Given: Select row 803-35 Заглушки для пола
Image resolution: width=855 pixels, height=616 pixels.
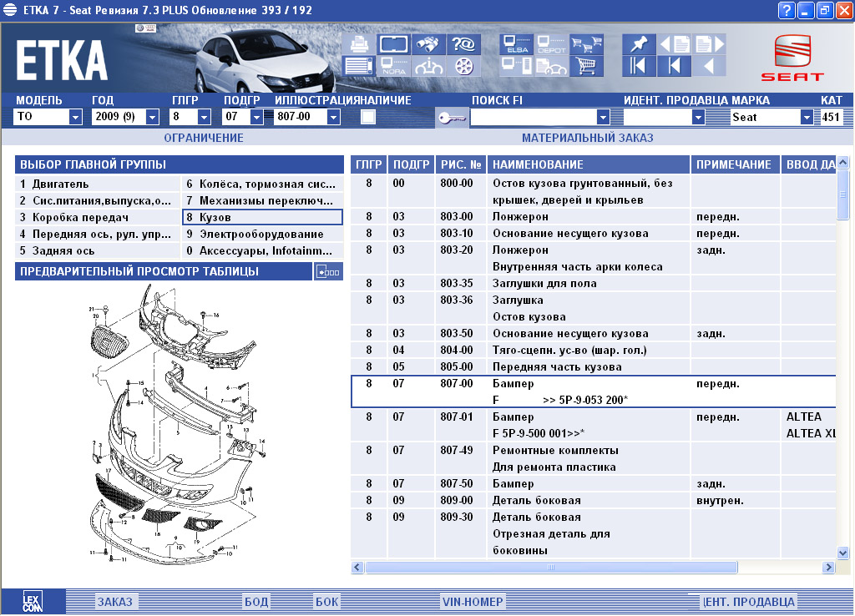Looking at the screenshot, I should point(594,284).
